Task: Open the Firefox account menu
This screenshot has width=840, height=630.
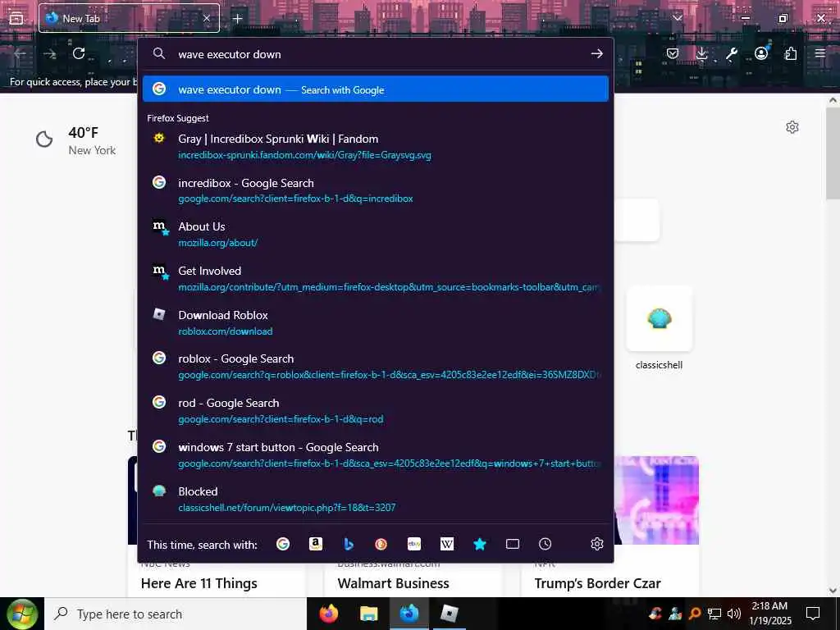Action: (760, 53)
